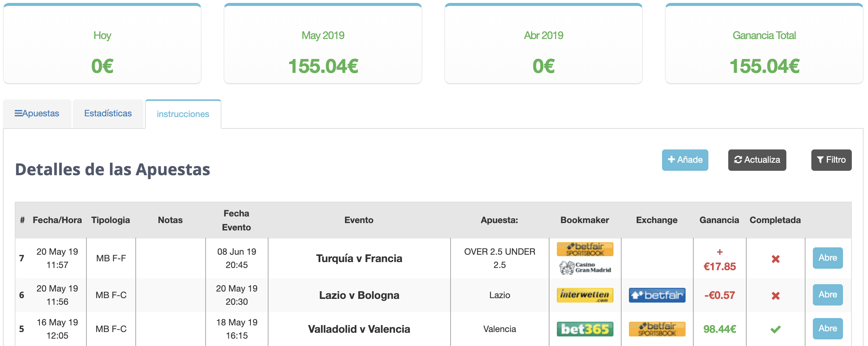The width and height of the screenshot is (868, 346).
Task: Click the red cross for Lazio v Bologna
Action: click(775, 296)
